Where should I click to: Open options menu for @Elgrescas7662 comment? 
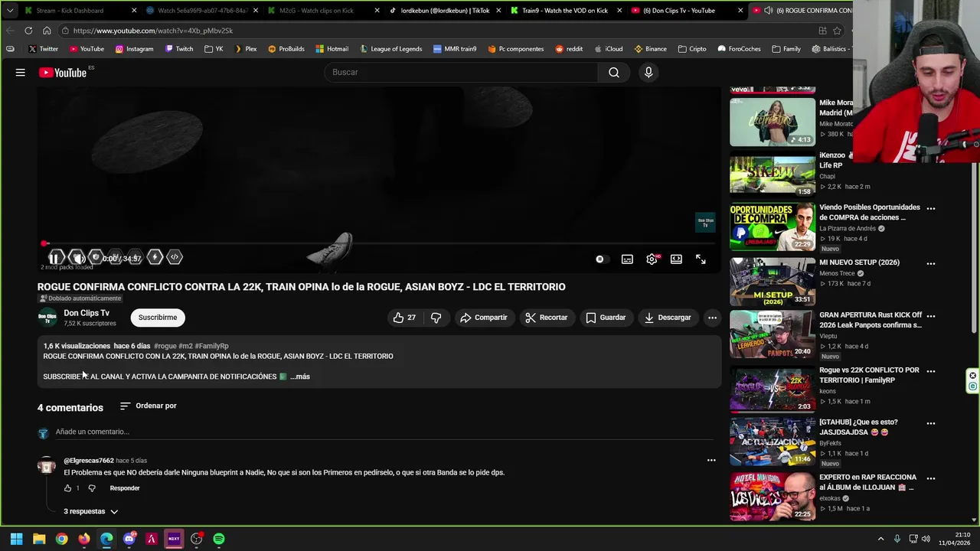point(711,461)
